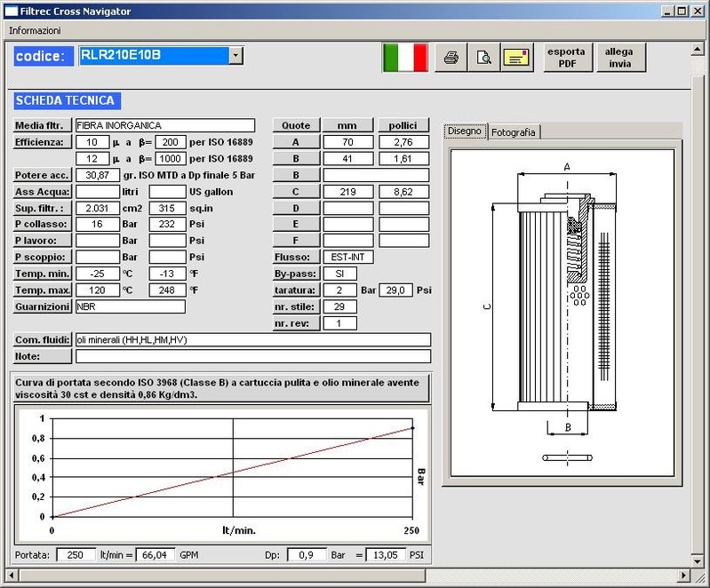Open print preview with magnifier icon
The width and height of the screenshot is (710, 588).
483,58
